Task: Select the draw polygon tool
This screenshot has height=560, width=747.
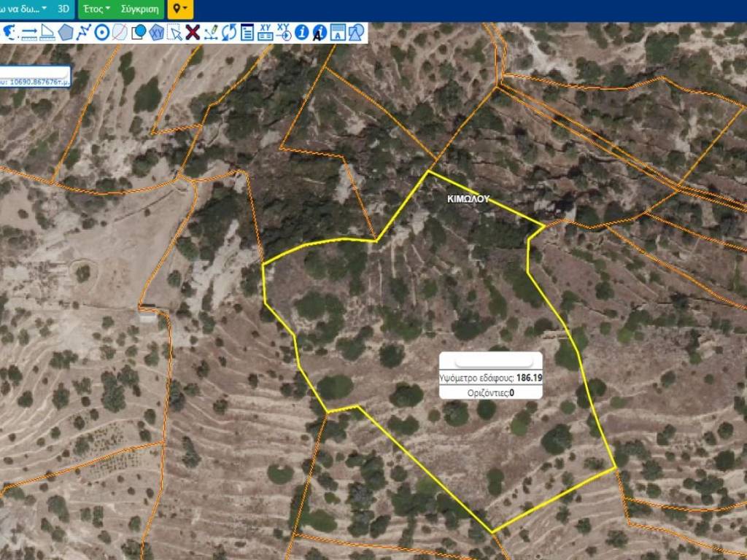Action: (66, 32)
